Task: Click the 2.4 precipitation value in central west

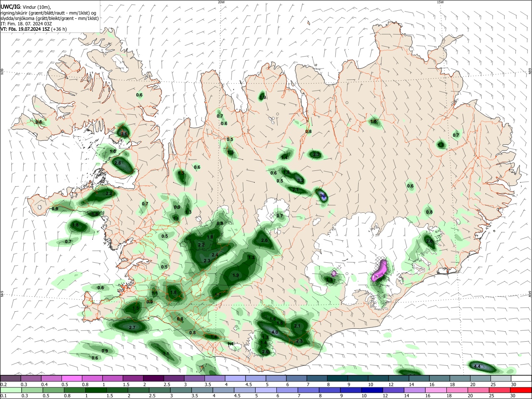Action: [x=215, y=255]
